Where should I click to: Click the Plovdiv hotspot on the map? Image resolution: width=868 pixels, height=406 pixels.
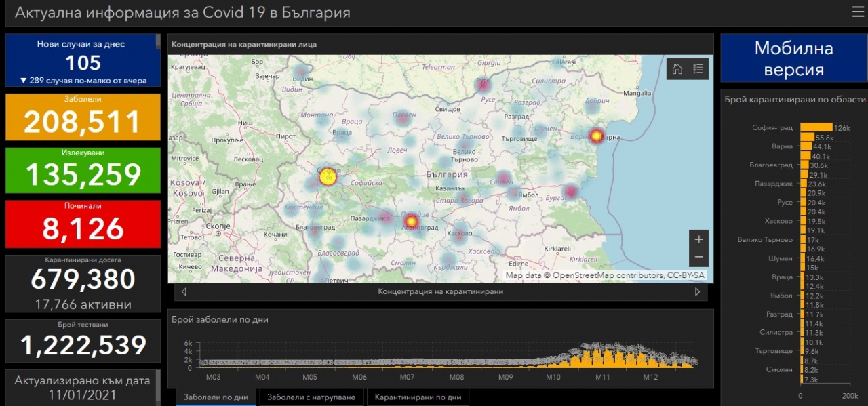[x=410, y=221]
